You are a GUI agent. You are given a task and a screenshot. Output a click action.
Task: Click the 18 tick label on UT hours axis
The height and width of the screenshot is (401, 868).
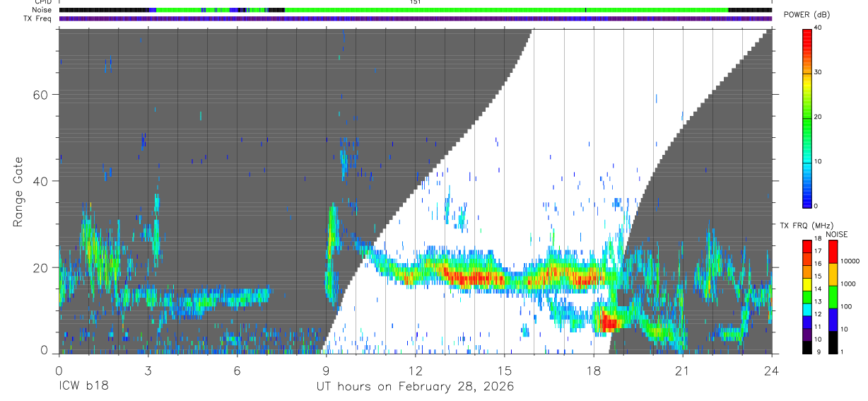click(593, 370)
